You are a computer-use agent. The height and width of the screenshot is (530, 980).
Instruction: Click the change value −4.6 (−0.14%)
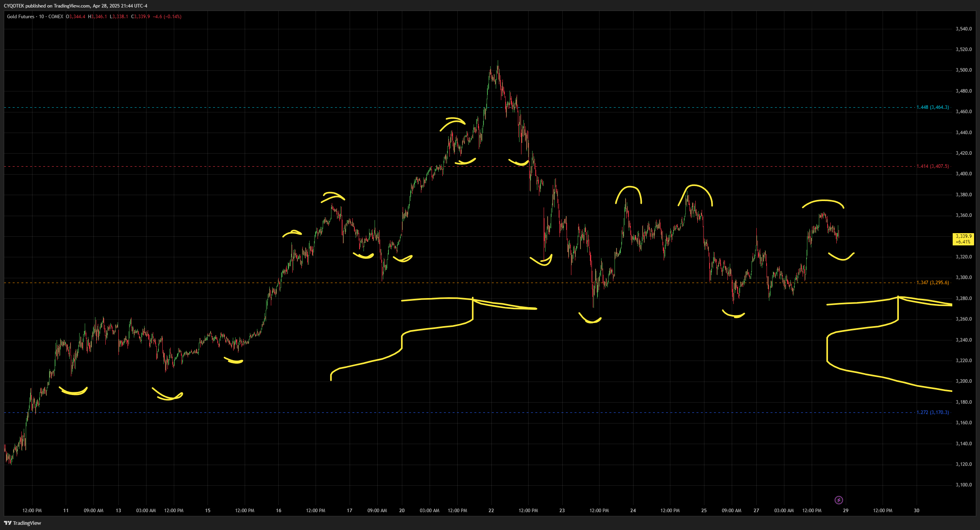click(167, 17)
